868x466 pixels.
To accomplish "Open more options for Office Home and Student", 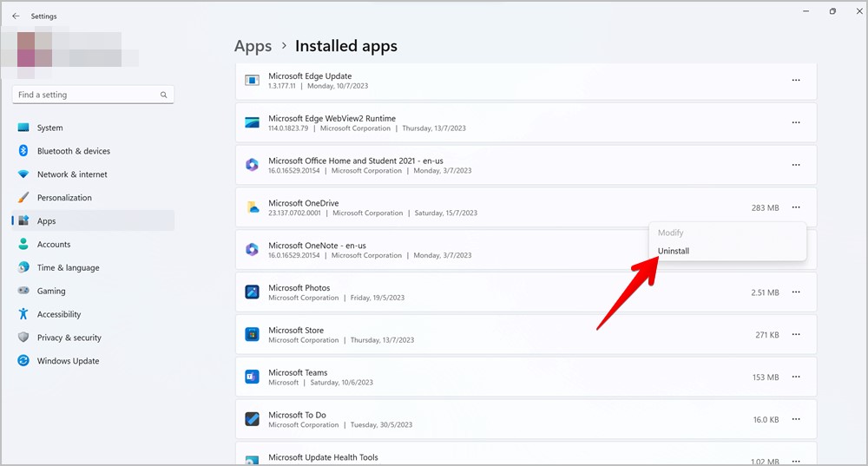I will click(x=795, y=165).
